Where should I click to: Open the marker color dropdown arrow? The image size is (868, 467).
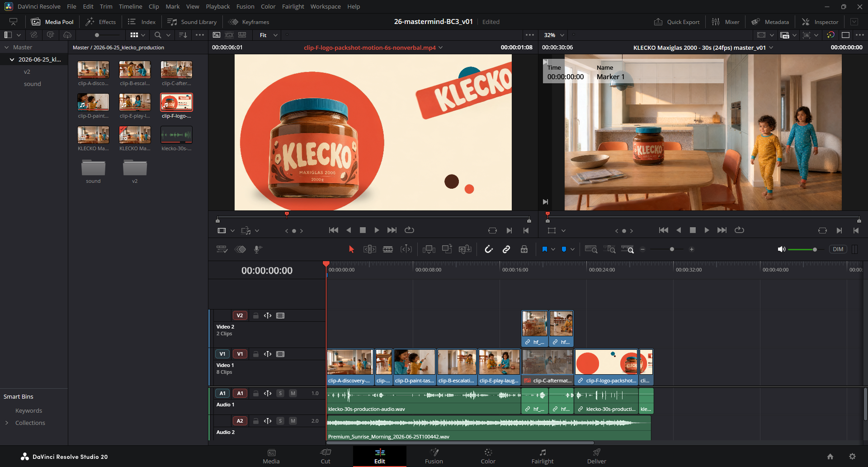click(x=572, y=249)
